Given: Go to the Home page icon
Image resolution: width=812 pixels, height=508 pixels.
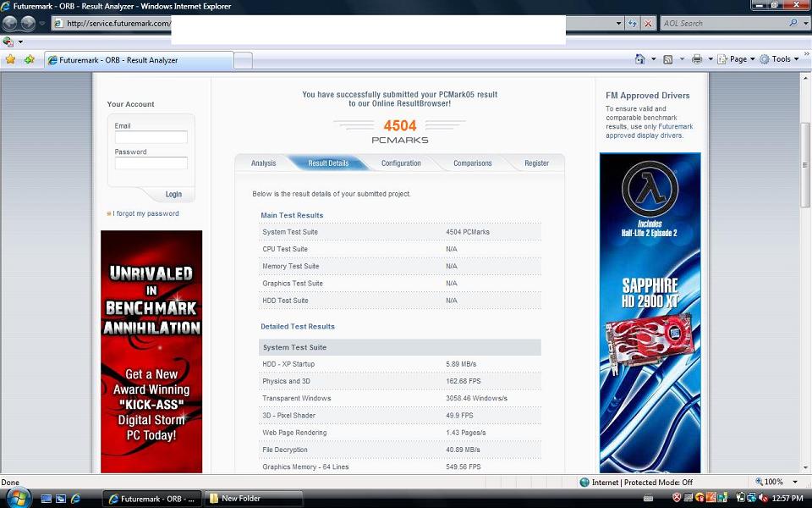Looking at the screenshot, I should pyautogui.click(x=640, y=59).
